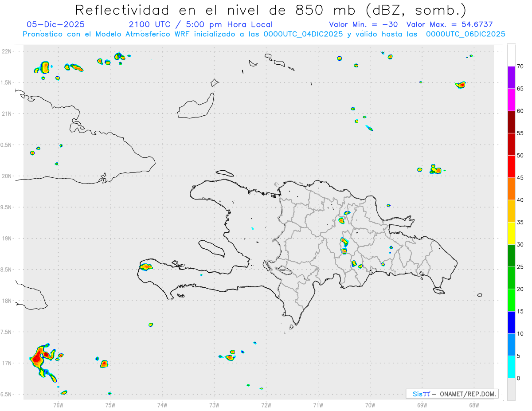Select the '40' value on the color scale
532x411 pixels.
[x=520, y=200]
